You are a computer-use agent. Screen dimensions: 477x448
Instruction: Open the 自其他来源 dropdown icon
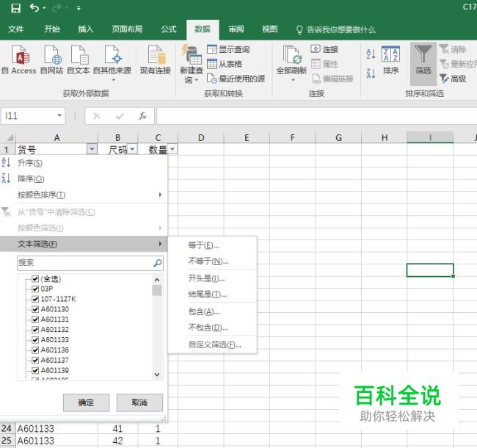112,63
